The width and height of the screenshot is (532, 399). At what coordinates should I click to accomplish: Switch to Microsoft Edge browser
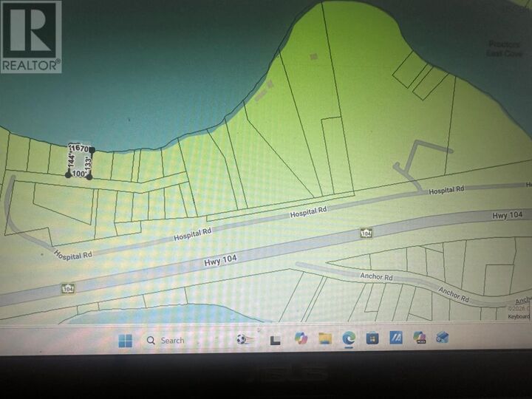[349, 338]
